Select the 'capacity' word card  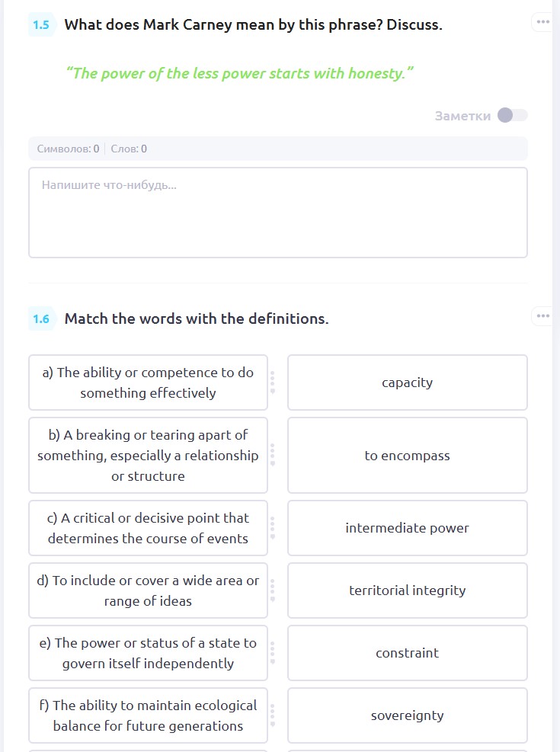(x=407, y=382)
